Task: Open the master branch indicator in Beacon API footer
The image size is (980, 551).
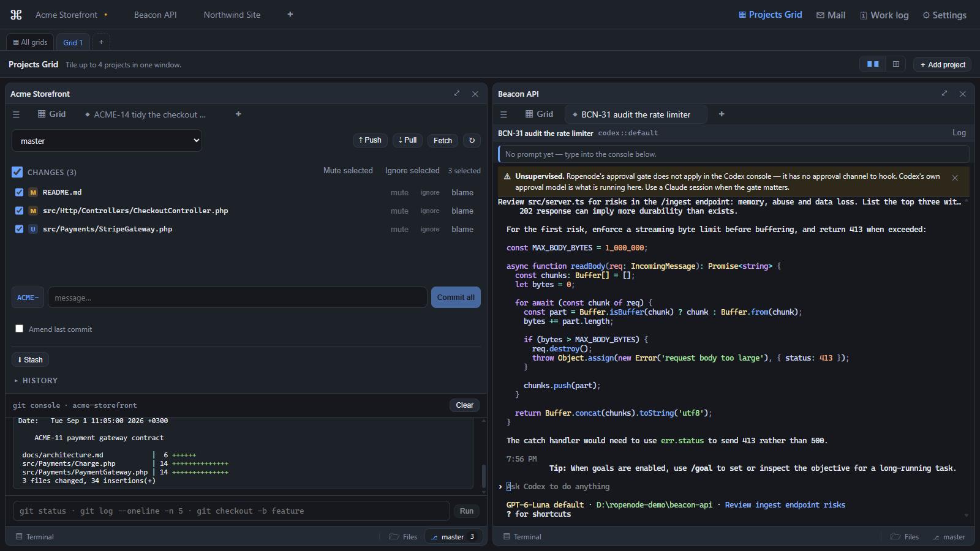Action: (x=949, y=537)
